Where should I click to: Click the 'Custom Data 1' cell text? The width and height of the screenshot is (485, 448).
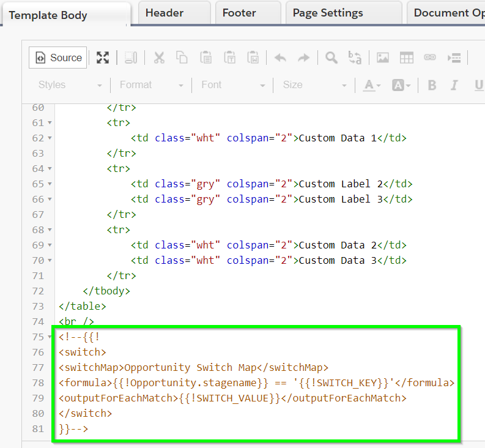[x=338, y=138]
